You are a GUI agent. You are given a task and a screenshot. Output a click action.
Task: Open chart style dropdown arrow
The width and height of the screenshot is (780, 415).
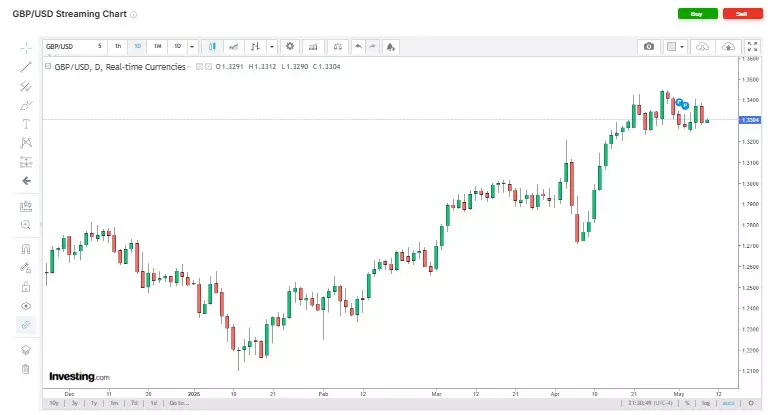[x=272, y=47]
